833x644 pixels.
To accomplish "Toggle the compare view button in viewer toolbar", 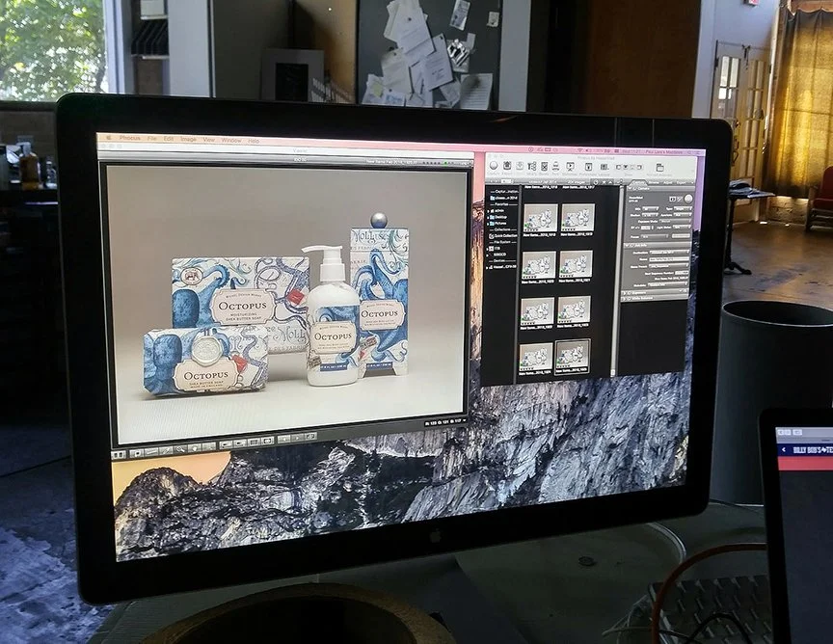I will pyautogui.click(x=118, y=455).
